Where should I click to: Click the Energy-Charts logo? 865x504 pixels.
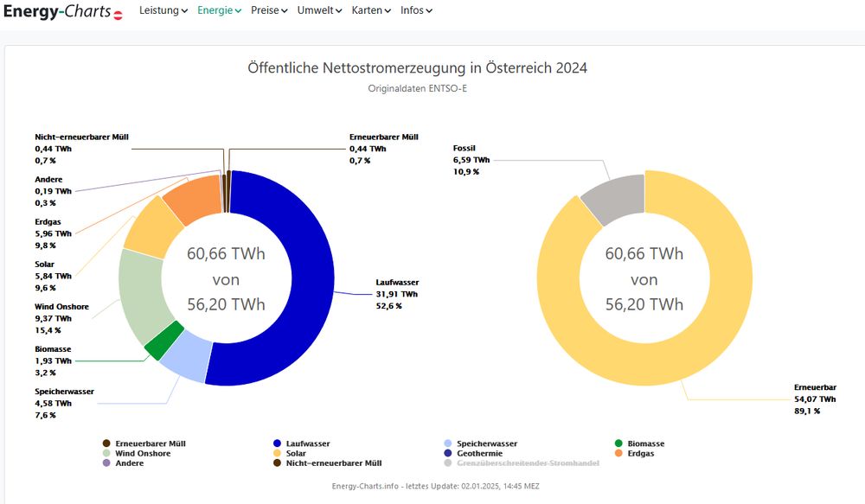pos(57,11)
